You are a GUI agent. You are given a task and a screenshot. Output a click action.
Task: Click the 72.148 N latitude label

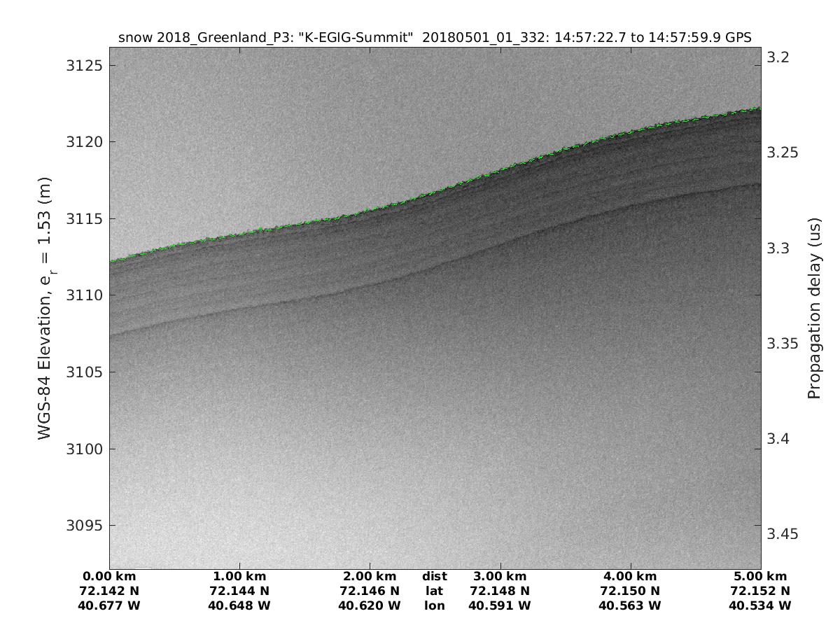point(500,591)
